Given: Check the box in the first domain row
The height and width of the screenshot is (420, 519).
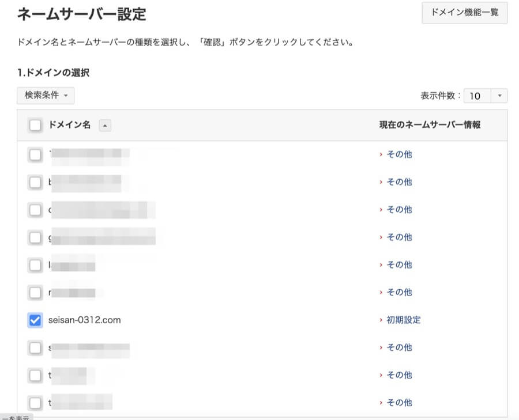Looking at the screenshot, I should tap(35, 154).
